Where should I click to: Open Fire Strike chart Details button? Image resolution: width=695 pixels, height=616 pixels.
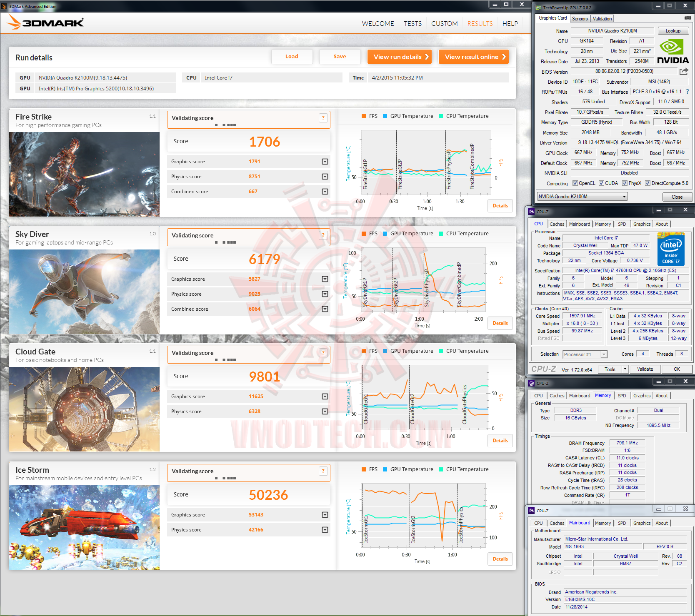pos(500,206)
